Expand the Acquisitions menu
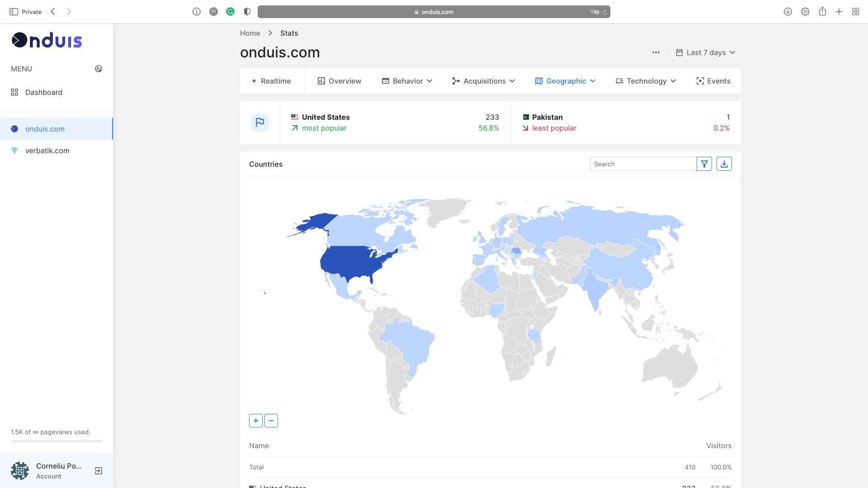This screenshot has width=868, height=488. click(484, 81)
